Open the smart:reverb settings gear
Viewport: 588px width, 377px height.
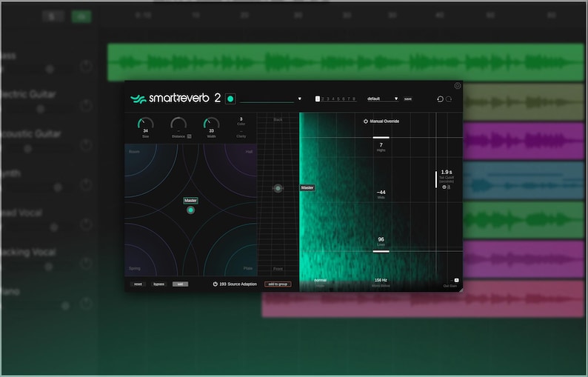(458, 86)
